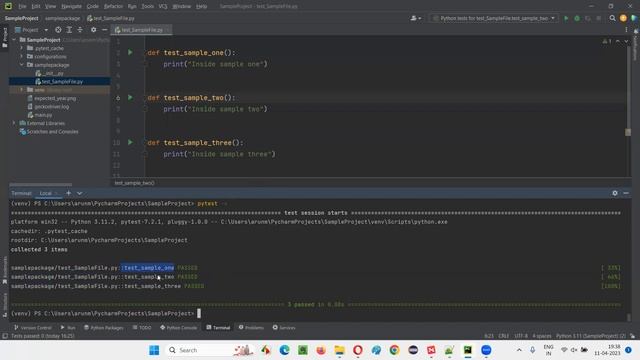
Task: Open the Refactor menu
Action: pos(113,6)
